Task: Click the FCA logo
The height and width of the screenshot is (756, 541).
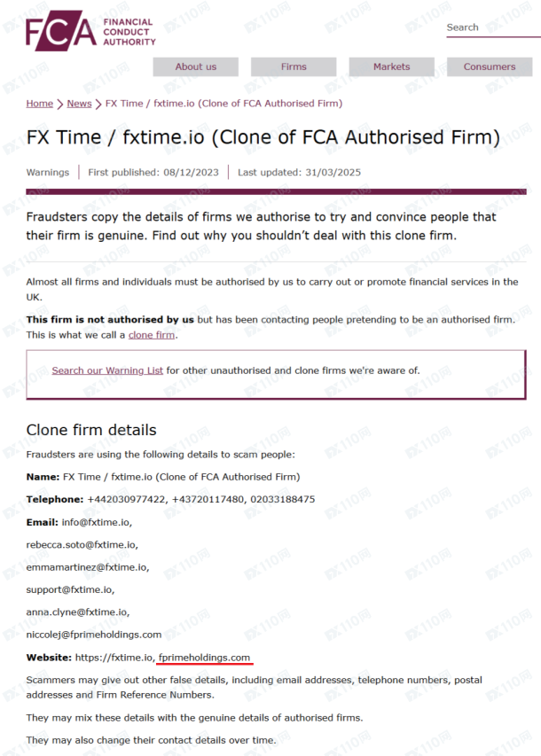Action: (x=61, y=30)
